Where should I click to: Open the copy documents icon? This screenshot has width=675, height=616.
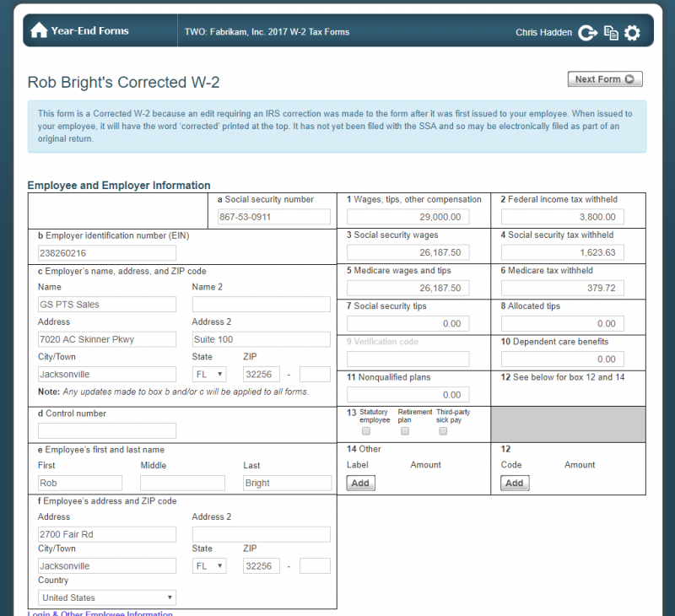pos(611,33)
